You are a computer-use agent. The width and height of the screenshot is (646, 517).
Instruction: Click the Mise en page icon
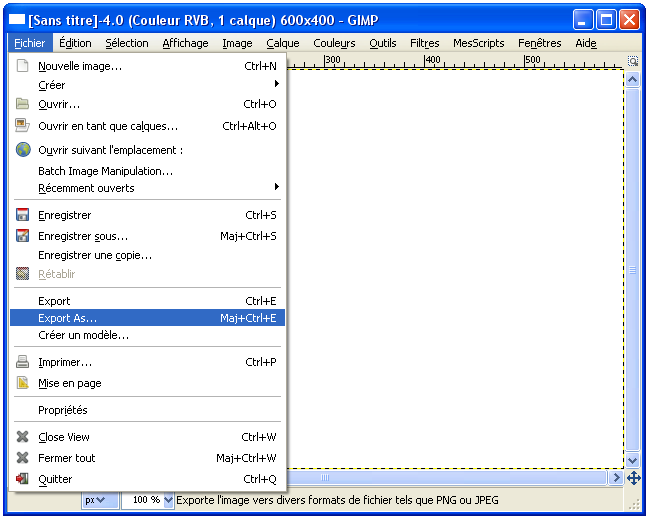point(22,383)
